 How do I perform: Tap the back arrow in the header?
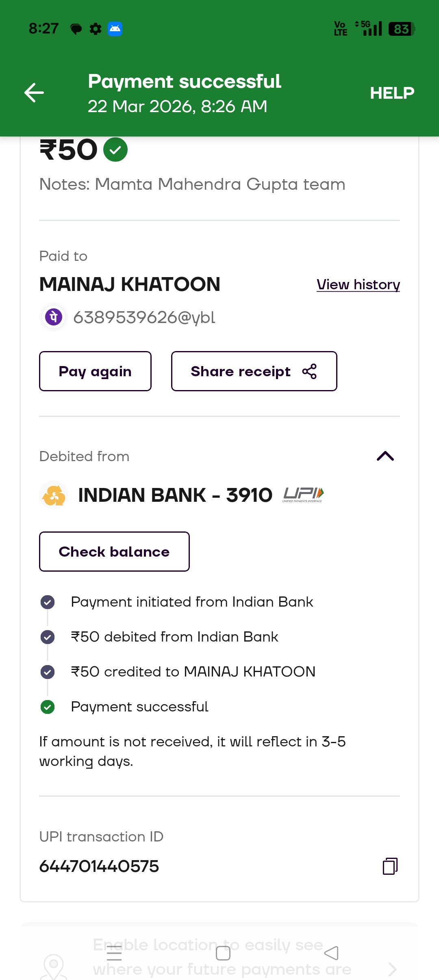click(x=34, y=93)
